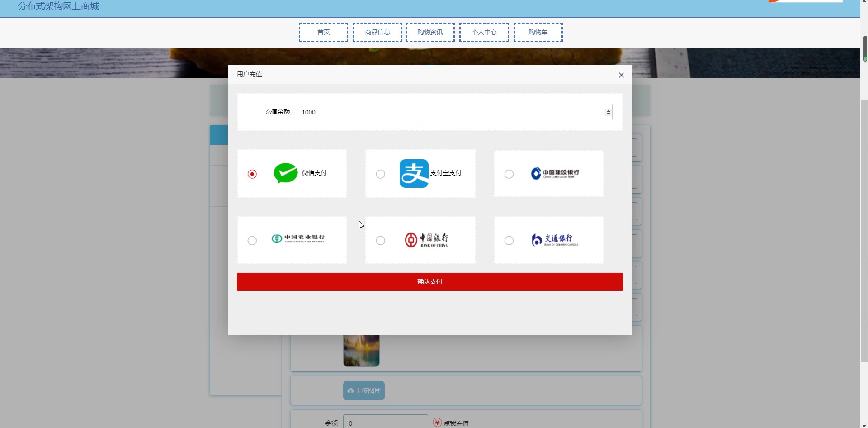The image size is (868, 428).
Task: Click the 支付宝支付 label text
Action: (x=446, y=173)
